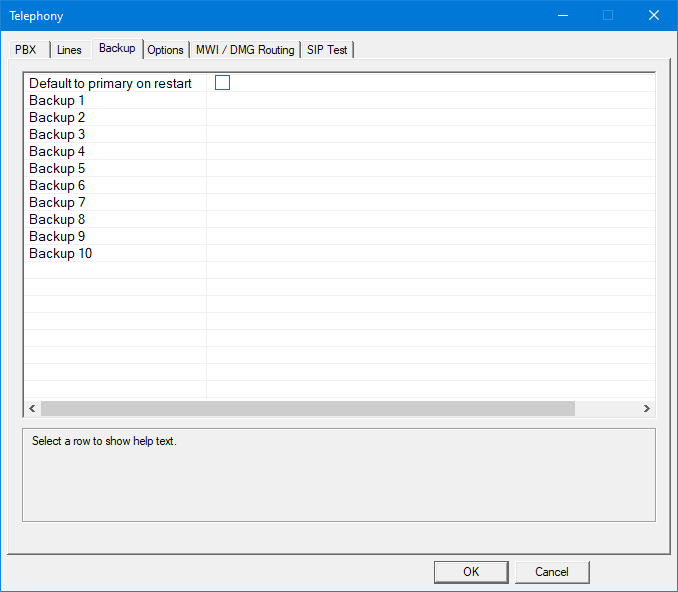Screen dimensions: 678x592
Task: Switch to the PBX tab
Action: click(25, 50)
